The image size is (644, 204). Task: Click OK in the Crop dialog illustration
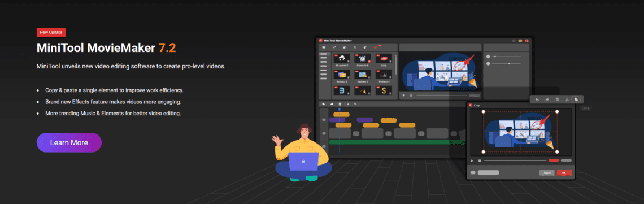[x=564, y=173]
